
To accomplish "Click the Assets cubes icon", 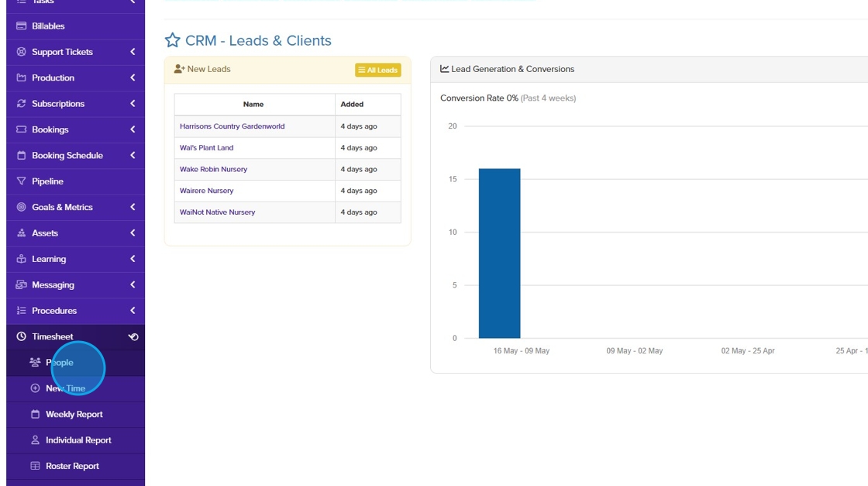I will tap(21, 233).
